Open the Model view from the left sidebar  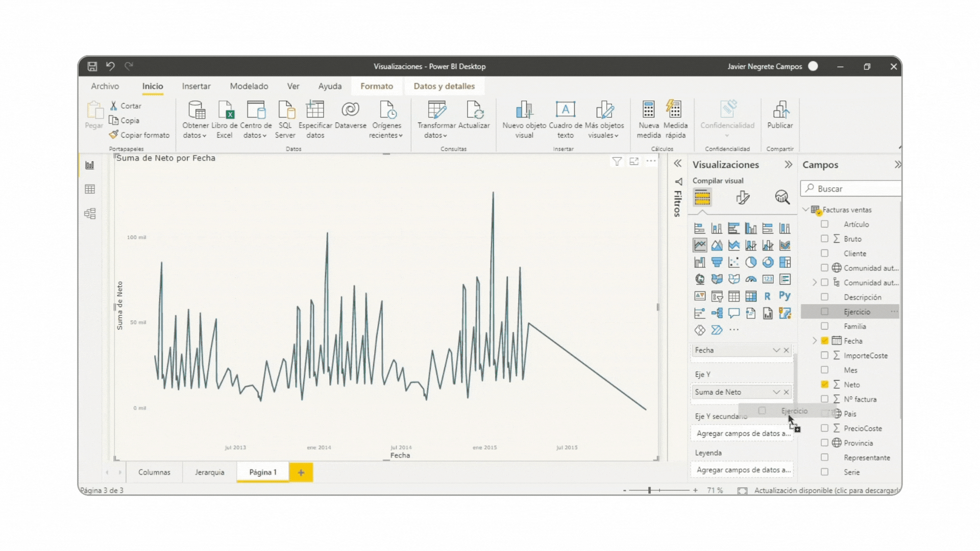pyautogui.click(x=90, y=214)
